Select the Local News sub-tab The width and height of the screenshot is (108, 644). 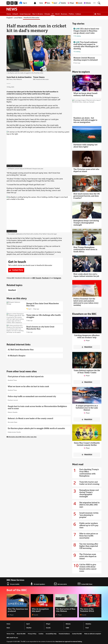(18, 18)
